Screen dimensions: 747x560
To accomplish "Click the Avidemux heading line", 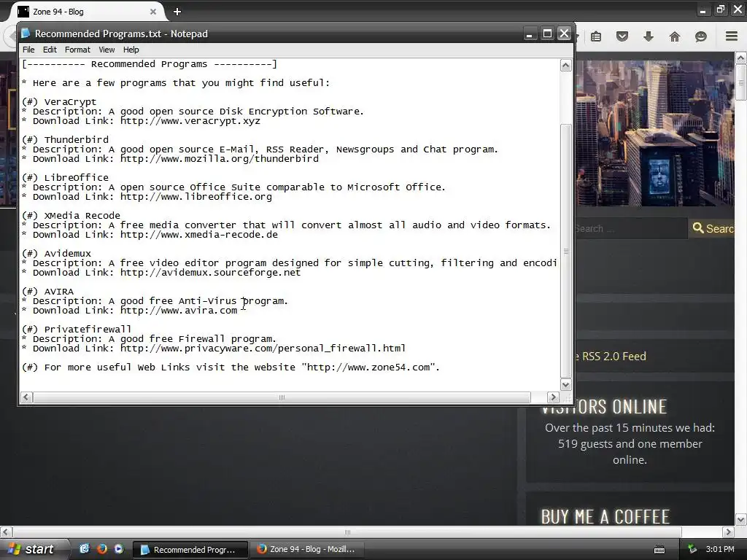I will click(x=56, y=253).
